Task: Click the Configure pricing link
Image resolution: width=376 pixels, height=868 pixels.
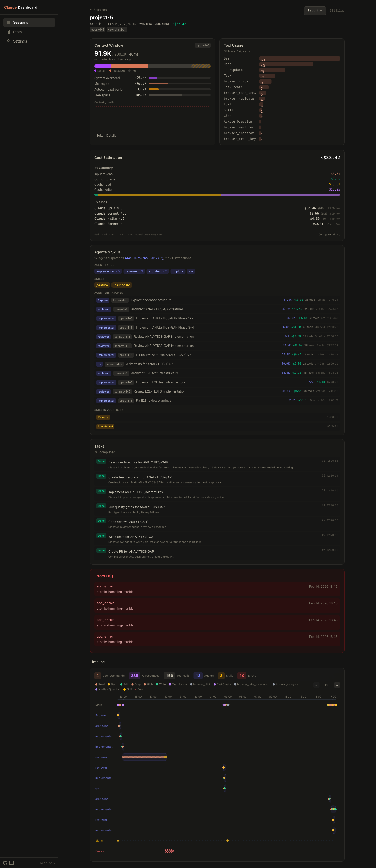Action: point(329,235)
